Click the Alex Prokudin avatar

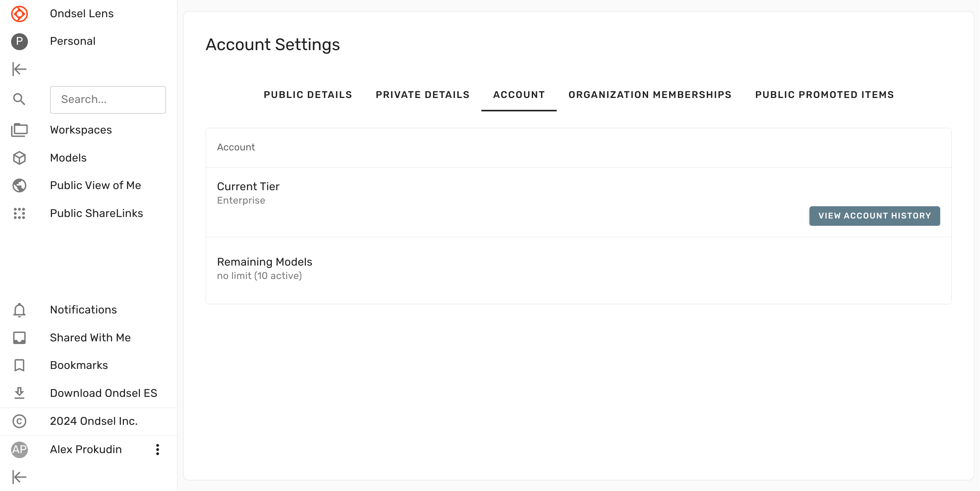[20, 450]
